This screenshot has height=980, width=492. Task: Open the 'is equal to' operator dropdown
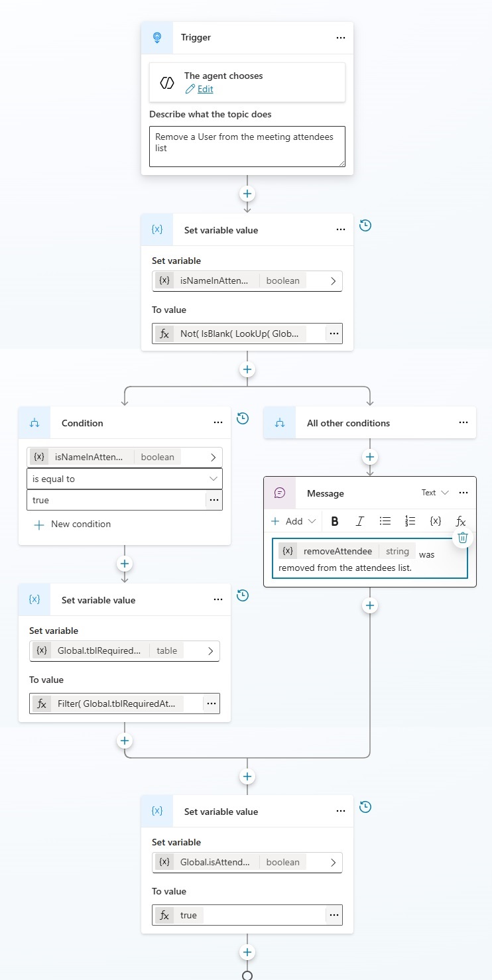(x=125, y=479)
